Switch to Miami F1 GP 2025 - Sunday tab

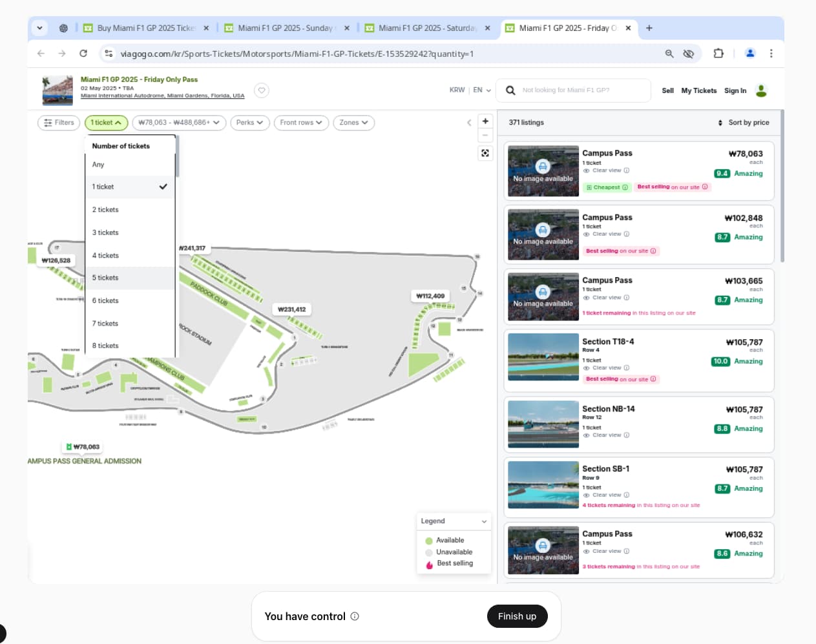(x=287, y=28)
